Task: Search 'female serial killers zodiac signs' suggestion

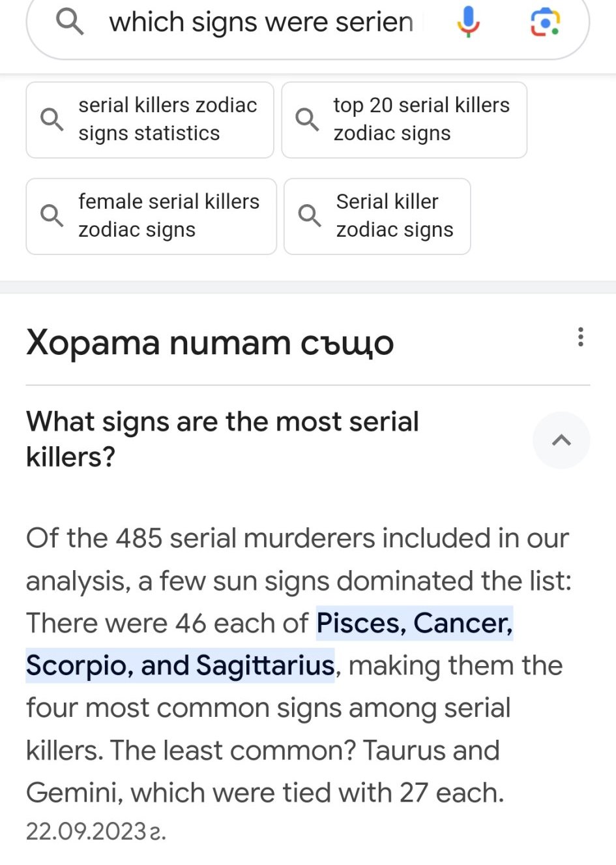Action: pos(169,215)
